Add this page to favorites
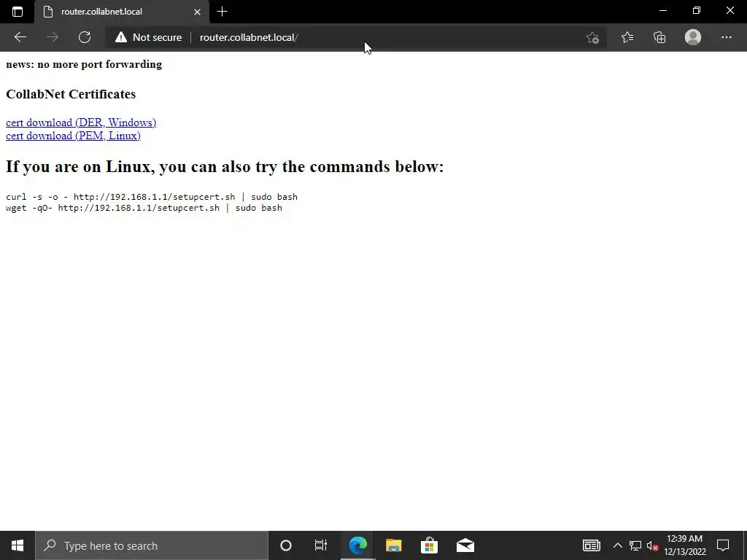This screenshot has height=560, width=747. (592, 37)
